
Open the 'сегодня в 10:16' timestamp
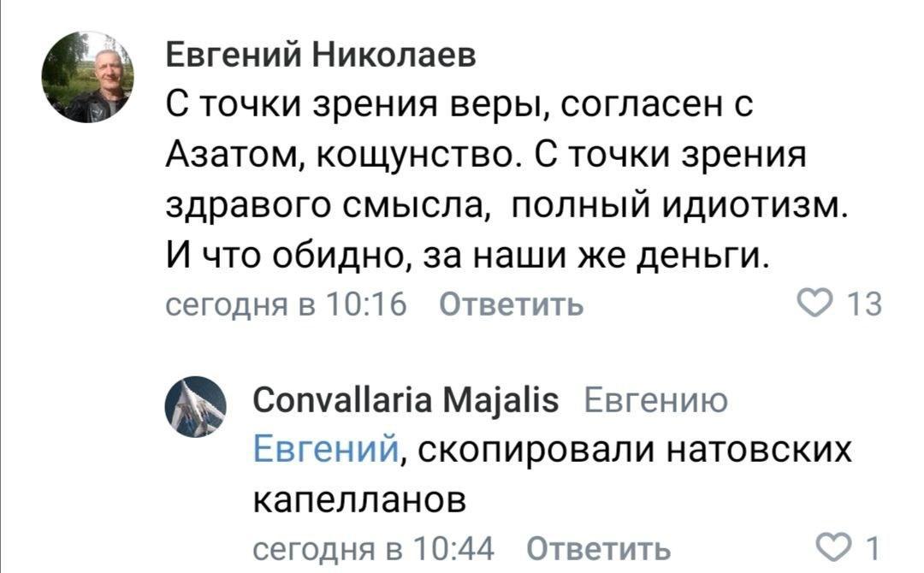[x=287, y=304]
